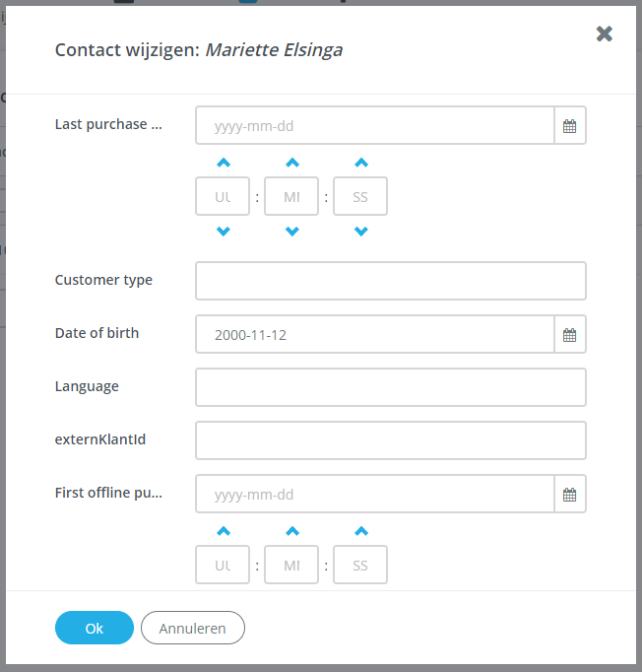Decrease minutes for Last purchase time
The height and width of the screenshot is (672, 642).
coord(291,232)
